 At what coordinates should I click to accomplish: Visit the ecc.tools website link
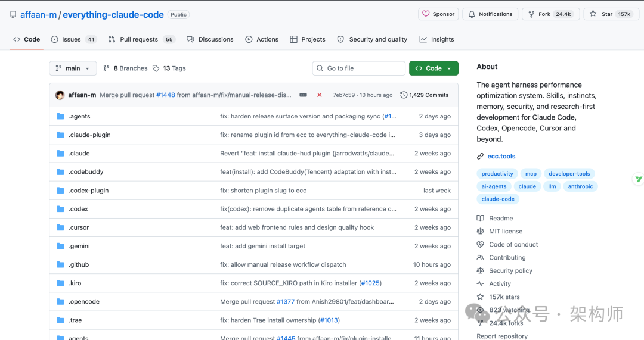point(501,156)
